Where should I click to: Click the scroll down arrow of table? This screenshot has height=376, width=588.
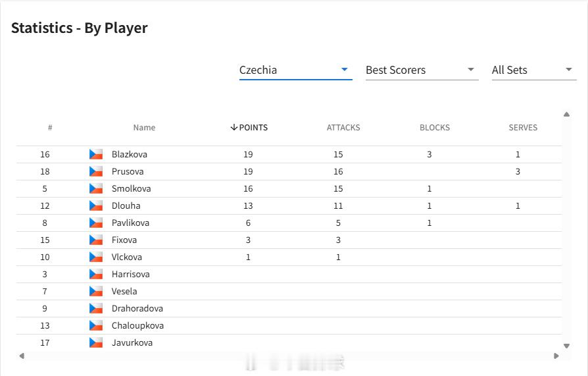[x=567, y=346]
